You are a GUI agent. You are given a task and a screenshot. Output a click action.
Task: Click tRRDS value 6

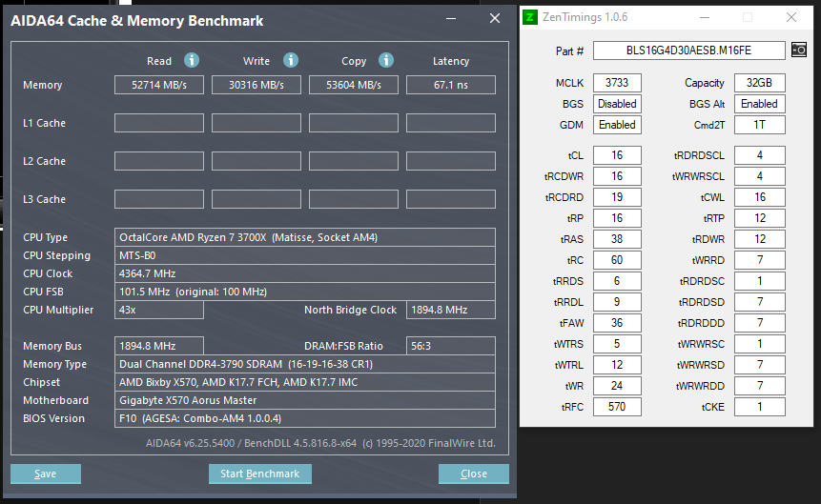point(617,281)
